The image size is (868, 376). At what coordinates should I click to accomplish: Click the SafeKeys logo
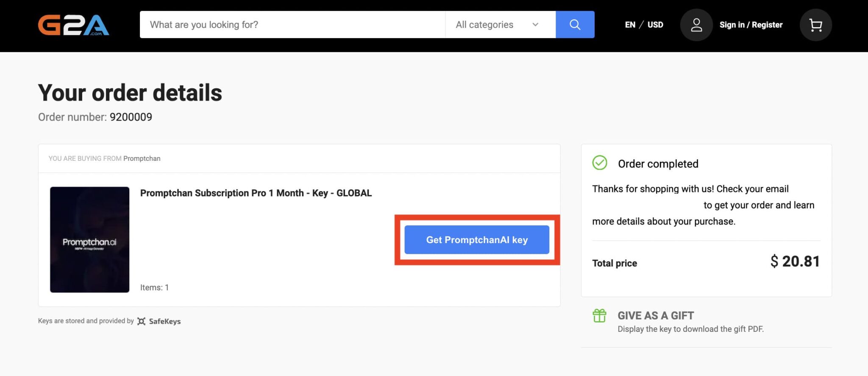pyautogui.click(x=159, y=321)
